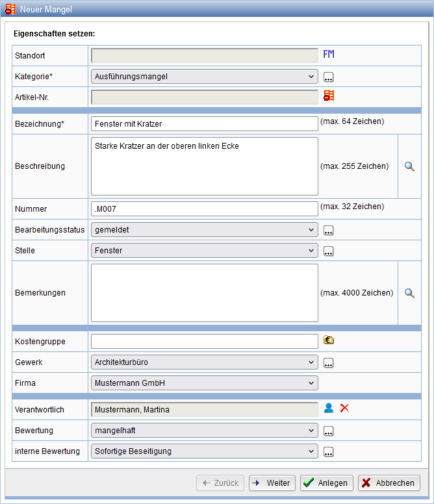434x504 pixels.
Task: Click ellipsis button beside Kategorie
Action: (x=329, y=77)
